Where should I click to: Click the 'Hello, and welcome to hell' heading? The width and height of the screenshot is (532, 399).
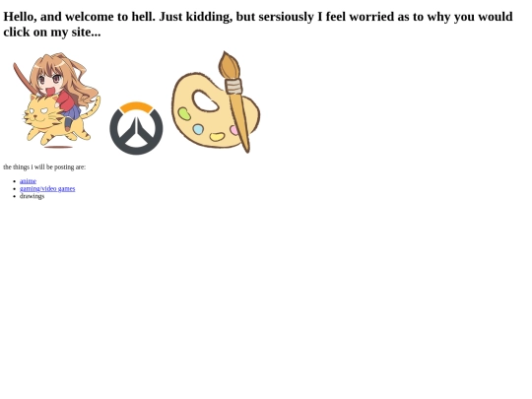[258, 24]
